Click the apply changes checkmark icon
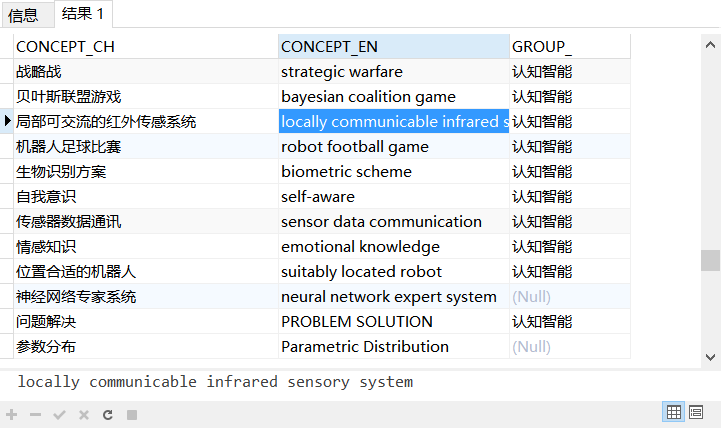The image size is (721, 428). pyautogui.click(x=59, y=414)
